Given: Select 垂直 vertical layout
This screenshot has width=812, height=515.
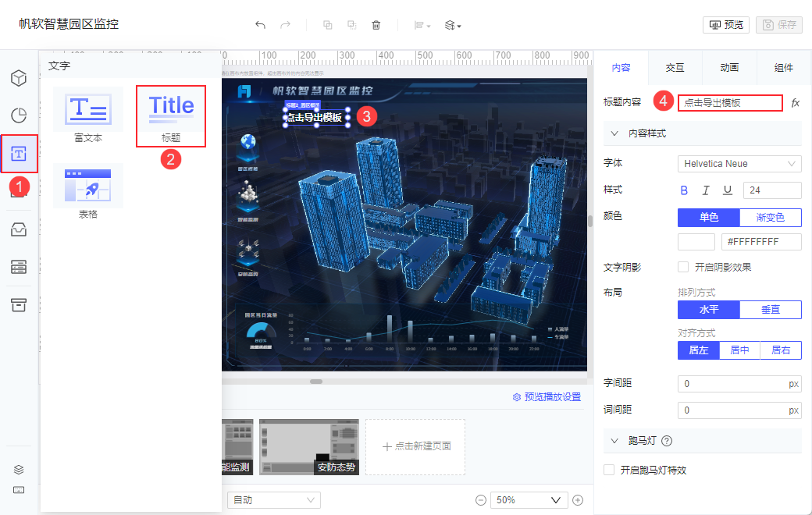Looking at the screenshot, I should pos(771,310).
